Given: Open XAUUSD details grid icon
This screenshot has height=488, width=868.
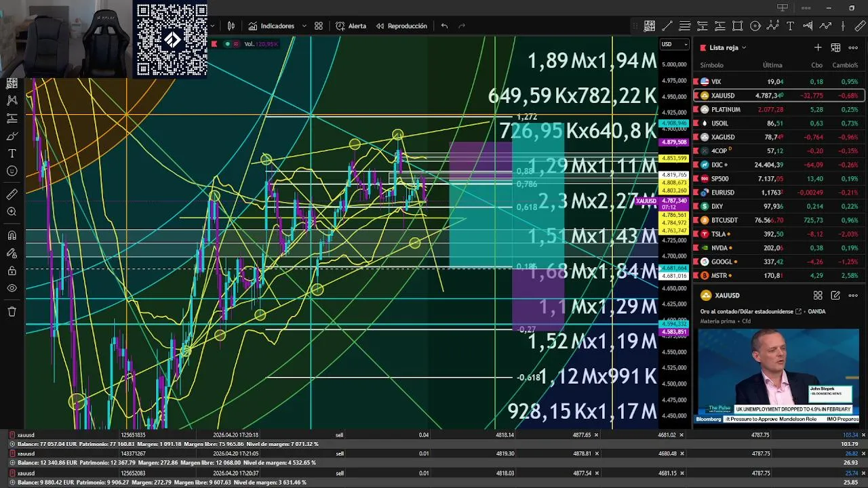Looking at the screenshot, I should click(x=818, y=296).
